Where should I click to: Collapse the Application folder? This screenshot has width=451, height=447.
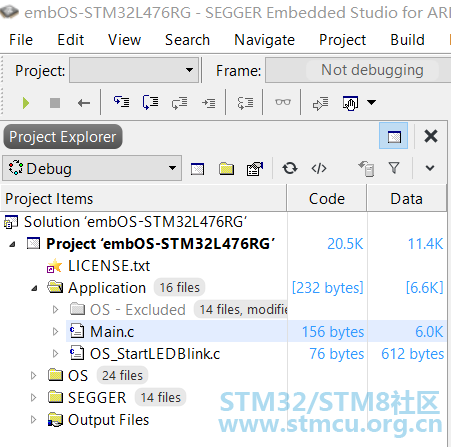(34, 288)
